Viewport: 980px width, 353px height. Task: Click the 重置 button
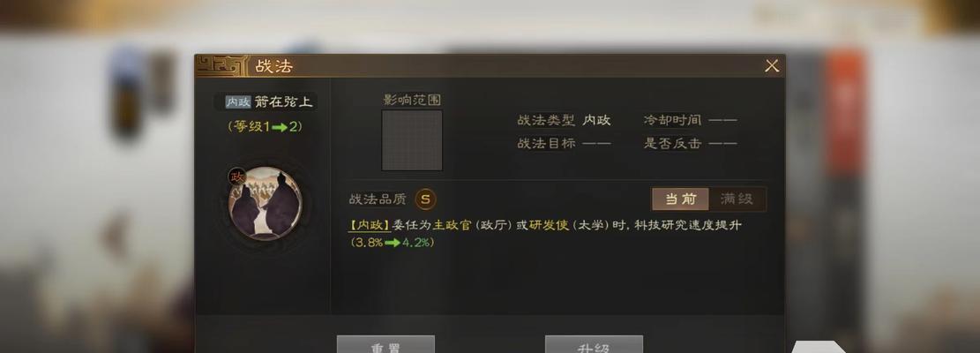pyautogui.click(x=385, y=344)
